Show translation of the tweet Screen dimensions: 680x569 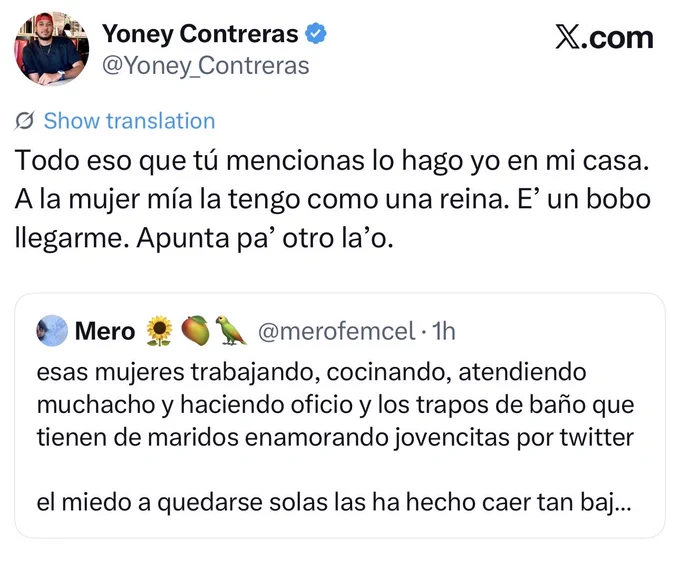[129, 121]
